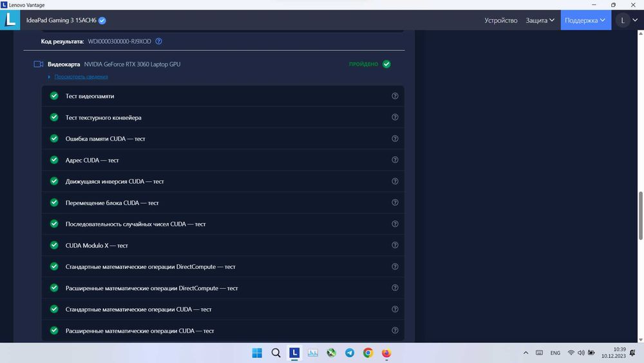
Task: Open help for Тест видеопамяти
Action: 395,96
